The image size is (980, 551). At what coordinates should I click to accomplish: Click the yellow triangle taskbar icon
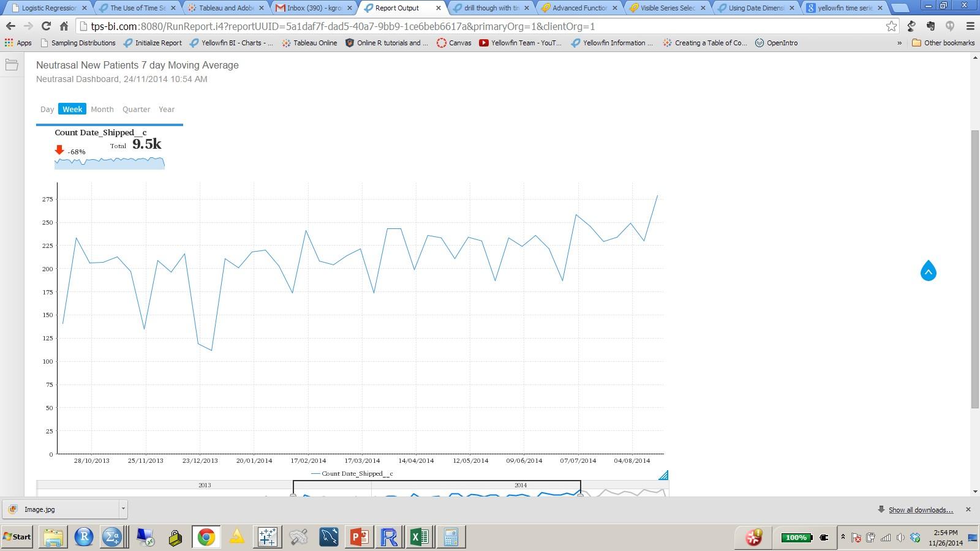(236, 537)
